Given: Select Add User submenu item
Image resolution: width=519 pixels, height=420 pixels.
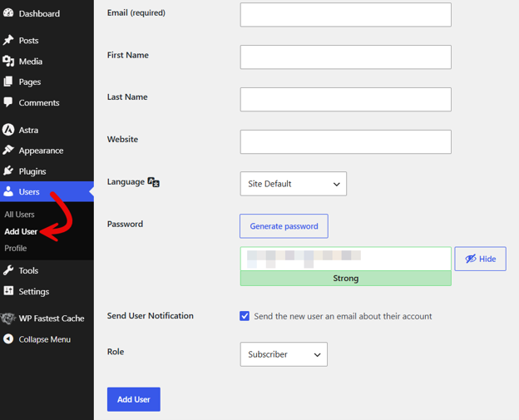Looking at the screenshot, I should coord(21,231).
